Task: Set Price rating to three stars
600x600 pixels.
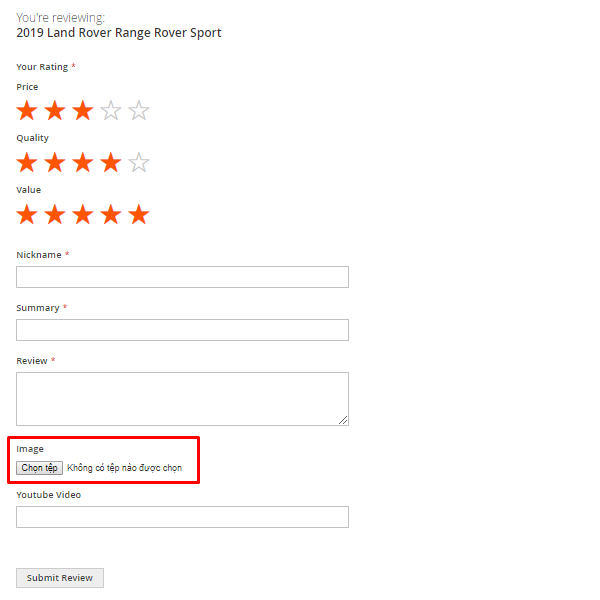Action: [83, 111]
